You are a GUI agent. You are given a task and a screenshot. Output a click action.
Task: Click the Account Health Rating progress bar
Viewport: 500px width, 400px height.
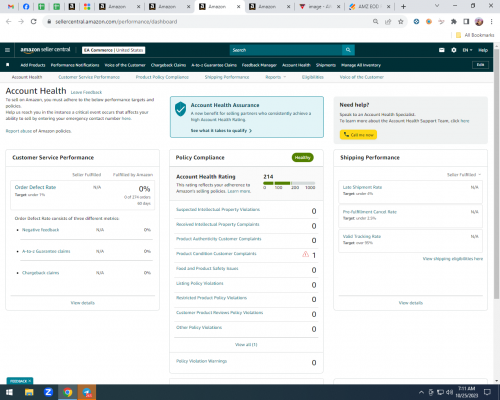coord(289,183)
